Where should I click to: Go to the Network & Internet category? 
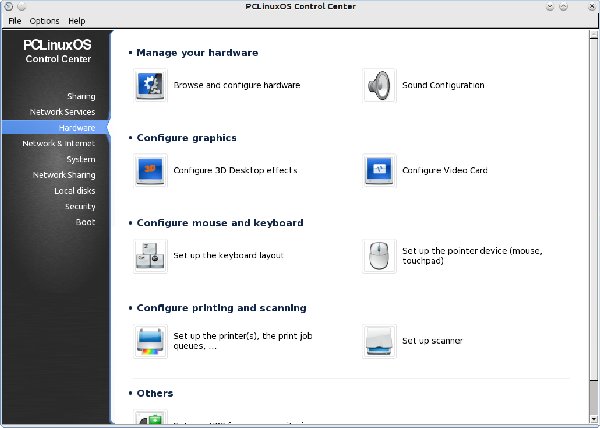(59, 143)
